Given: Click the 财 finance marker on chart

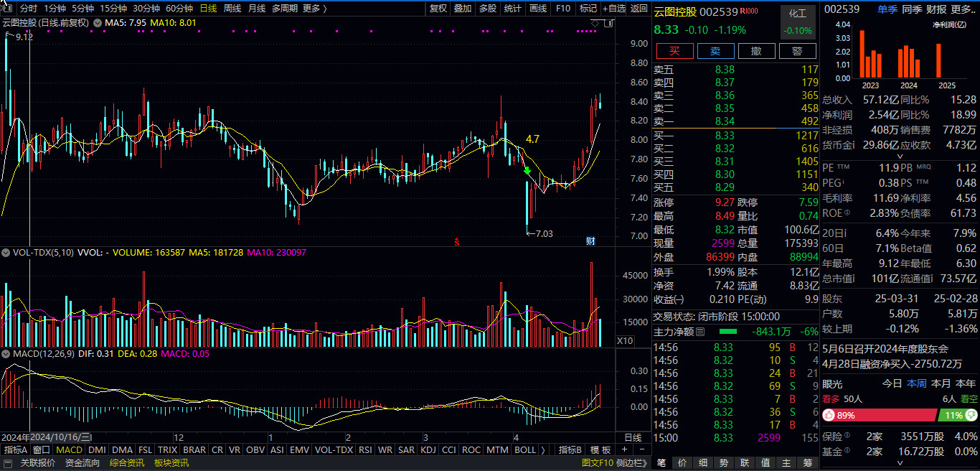Looking at the screenshot, I should (591, 241).
